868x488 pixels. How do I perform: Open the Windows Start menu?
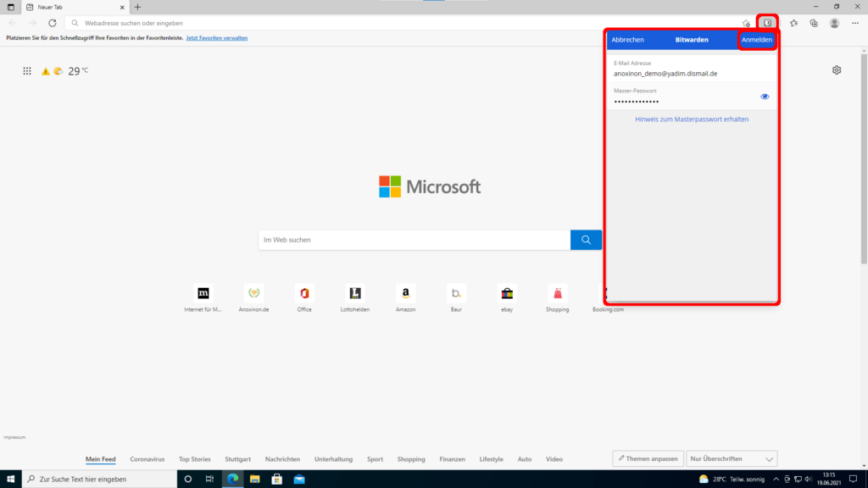pyautogui.click(x=10, y=480)
